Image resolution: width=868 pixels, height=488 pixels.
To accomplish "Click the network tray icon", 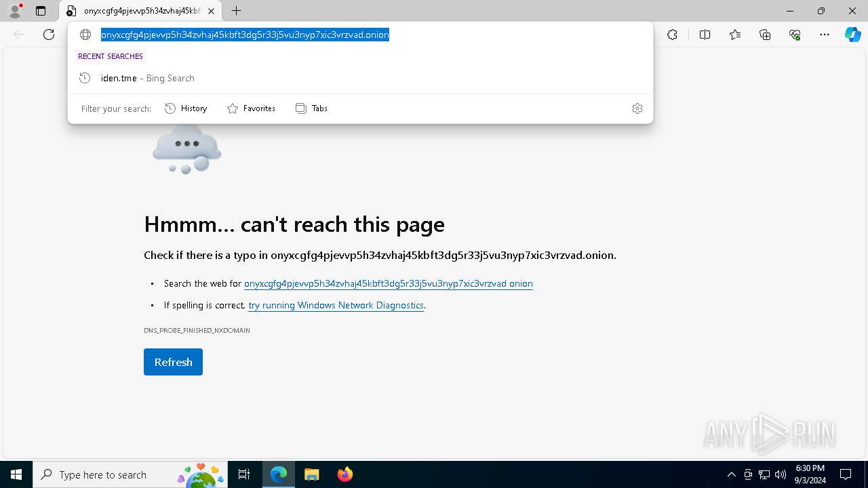I will pyautogui.click(x=764, y=474).
